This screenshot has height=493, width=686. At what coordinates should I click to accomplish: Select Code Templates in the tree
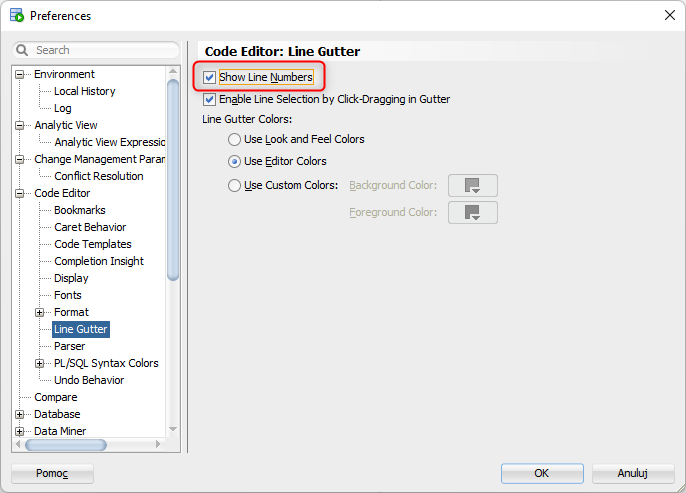pyautogui.click(x=92, y=245)
